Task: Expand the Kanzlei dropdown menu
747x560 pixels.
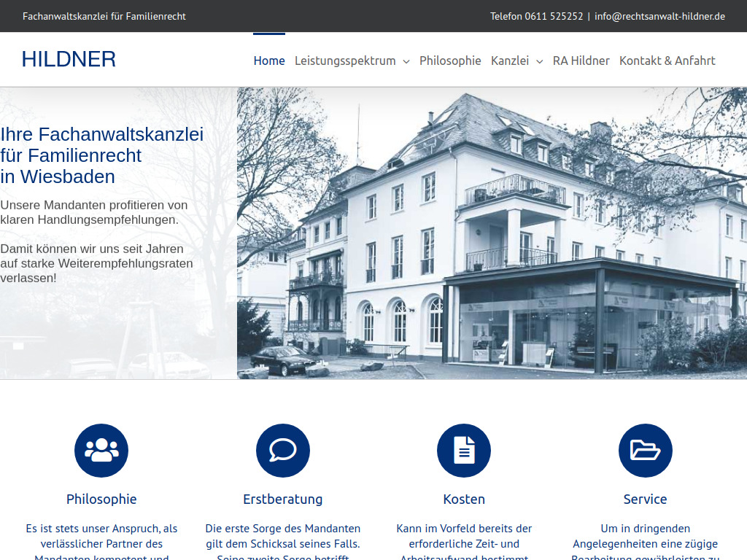Action: pos(511,61)
